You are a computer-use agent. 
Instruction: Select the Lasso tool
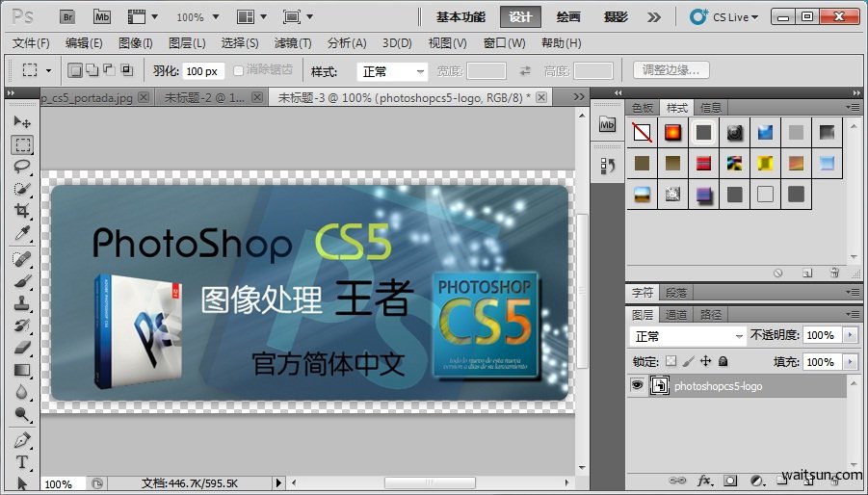(x=22, y=167)
